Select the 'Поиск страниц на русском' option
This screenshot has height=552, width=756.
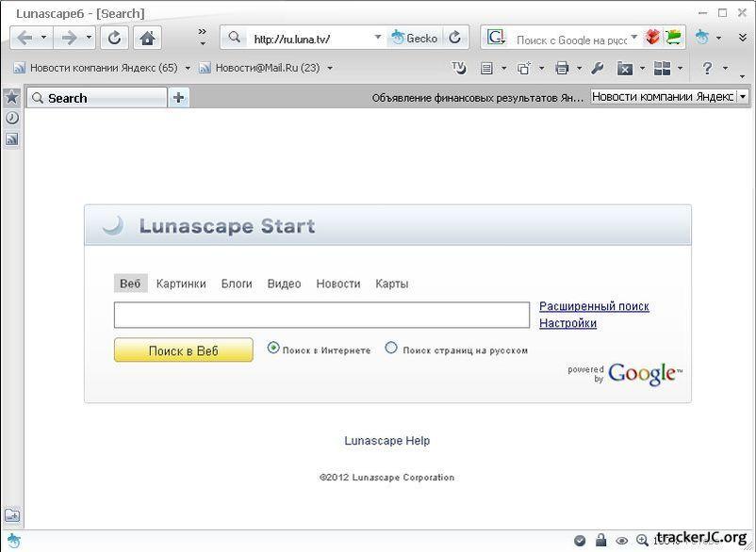pyautogui.click(x=391, y=348)
